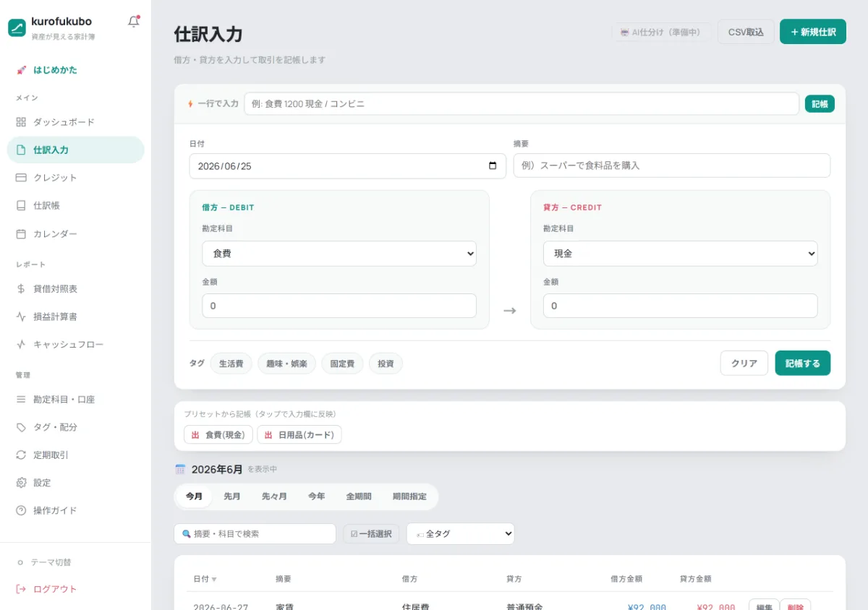Click the AI仕分け（準備中） button

click(661, 32)
